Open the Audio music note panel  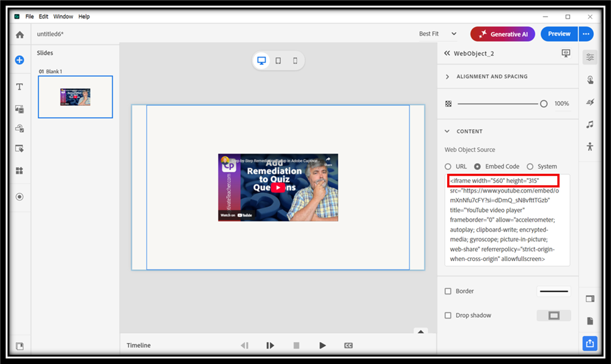coord(590,124)
